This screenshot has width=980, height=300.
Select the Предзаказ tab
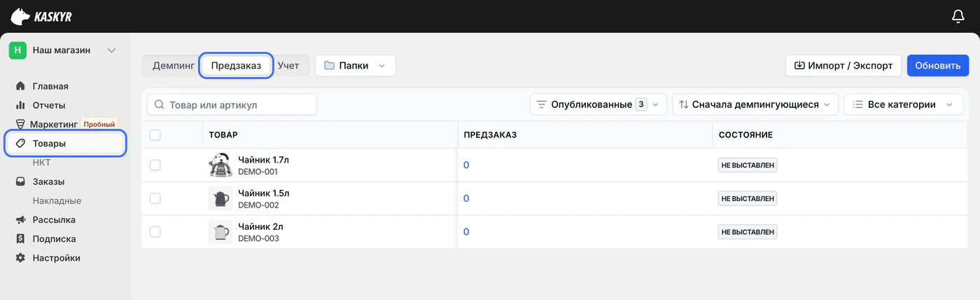236,65
